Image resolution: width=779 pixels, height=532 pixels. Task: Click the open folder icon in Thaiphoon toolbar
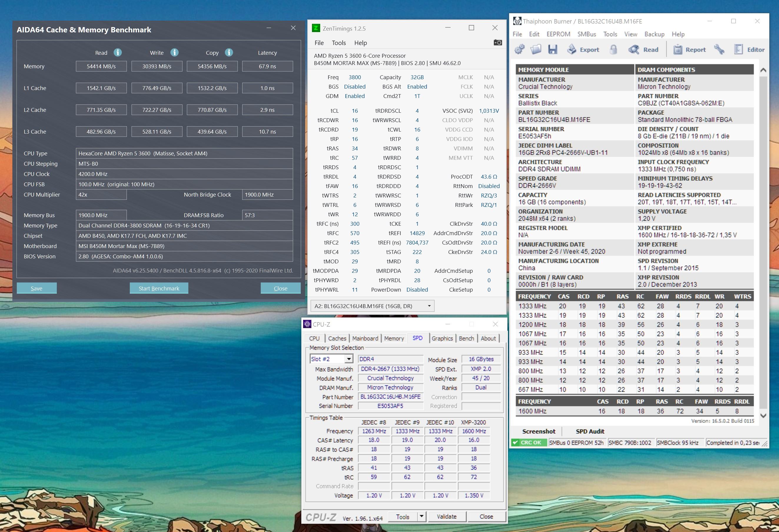click(536, 50)
